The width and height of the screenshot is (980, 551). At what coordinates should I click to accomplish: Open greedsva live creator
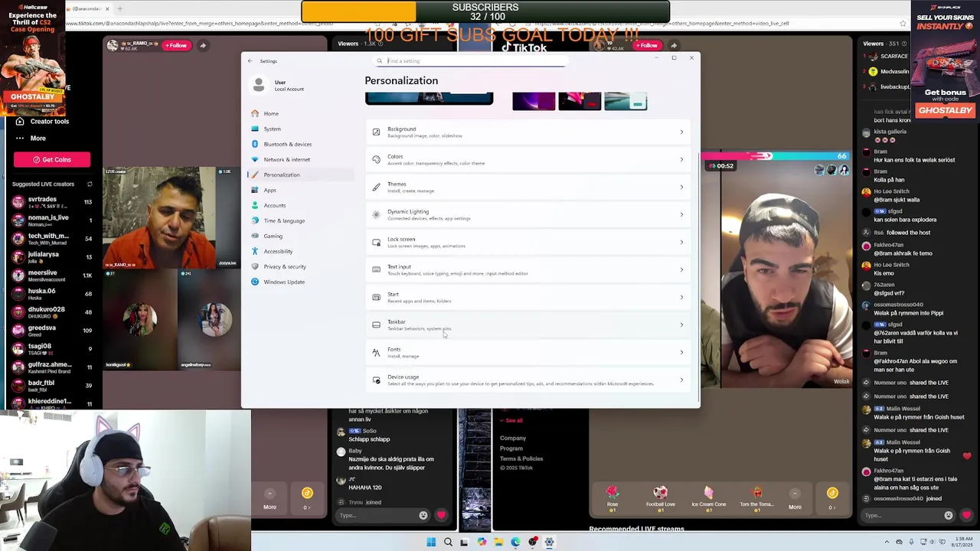coord(52,331)
